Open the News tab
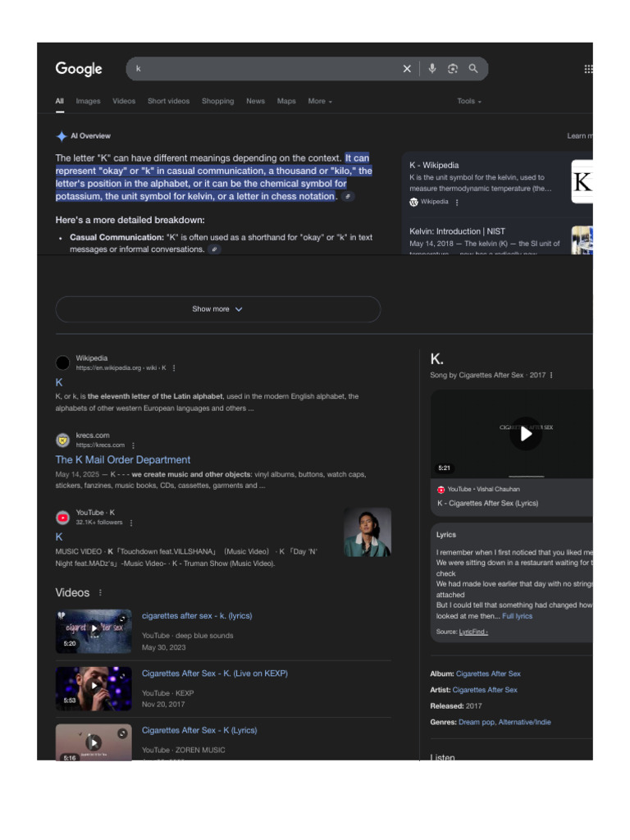The image size is (630, 840). click(x=256, y=101)
